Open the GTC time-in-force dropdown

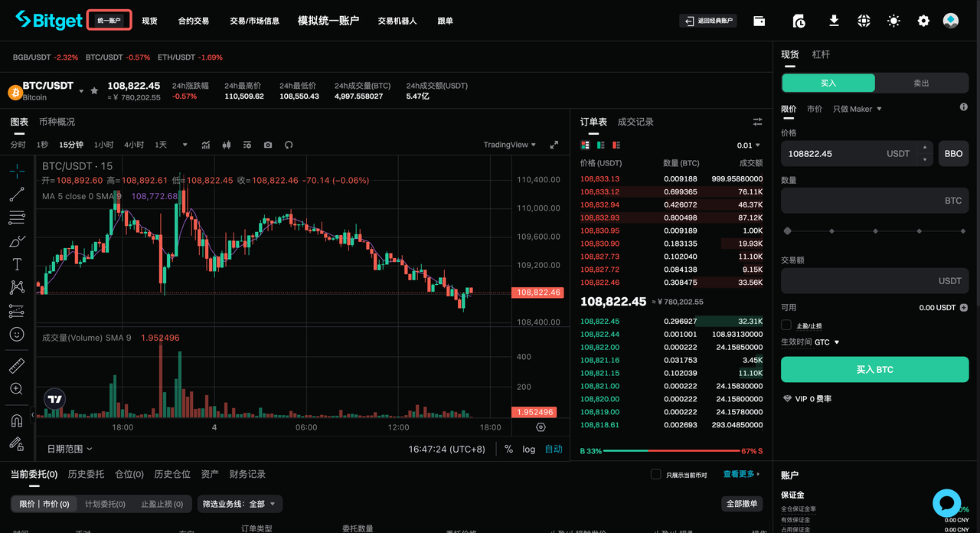827,342
